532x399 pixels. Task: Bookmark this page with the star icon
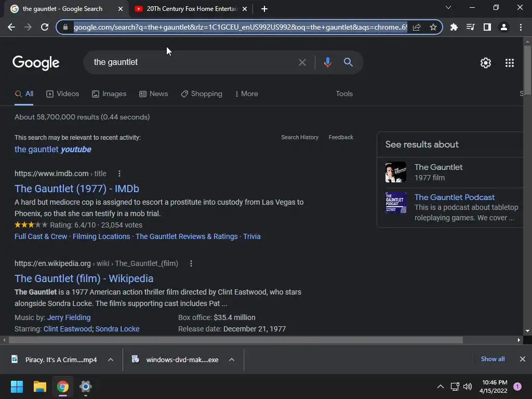(x=433, y=27)
